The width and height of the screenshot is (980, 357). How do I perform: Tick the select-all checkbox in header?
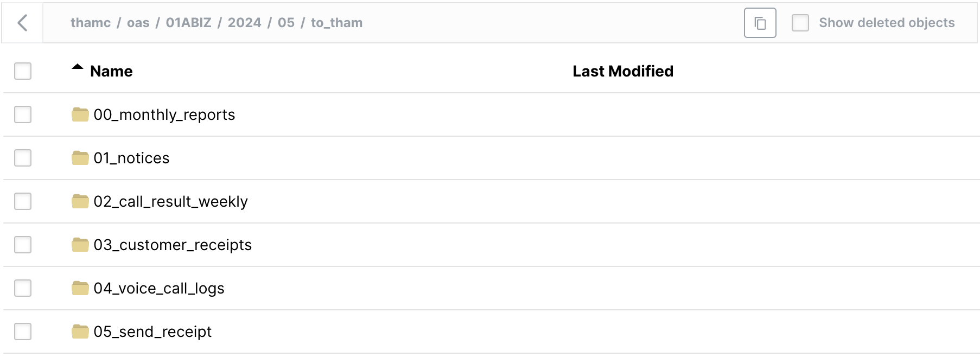[x=23, y=71]
